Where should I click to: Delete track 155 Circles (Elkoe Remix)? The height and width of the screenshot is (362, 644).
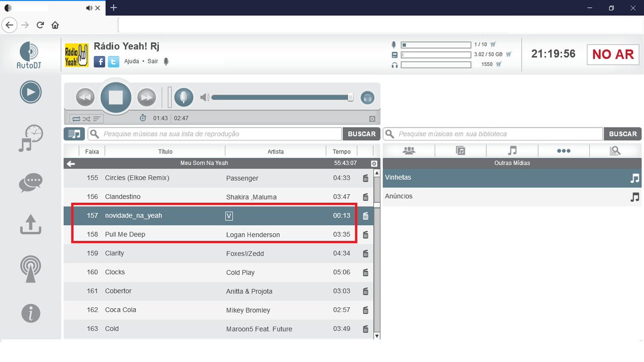tap(365, 179)
